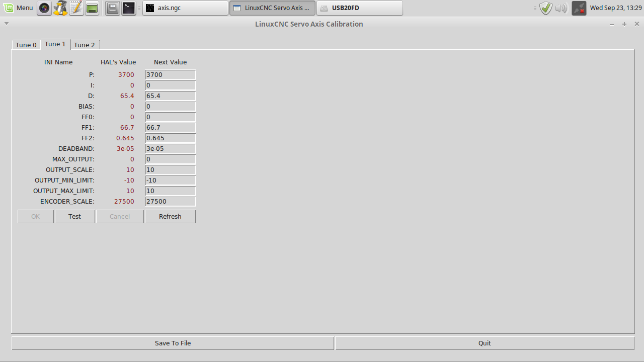Screen dimensions: 644x362
Task: Click the MAX_OUTPUT next value field
Action: click(x=171, y=159)
